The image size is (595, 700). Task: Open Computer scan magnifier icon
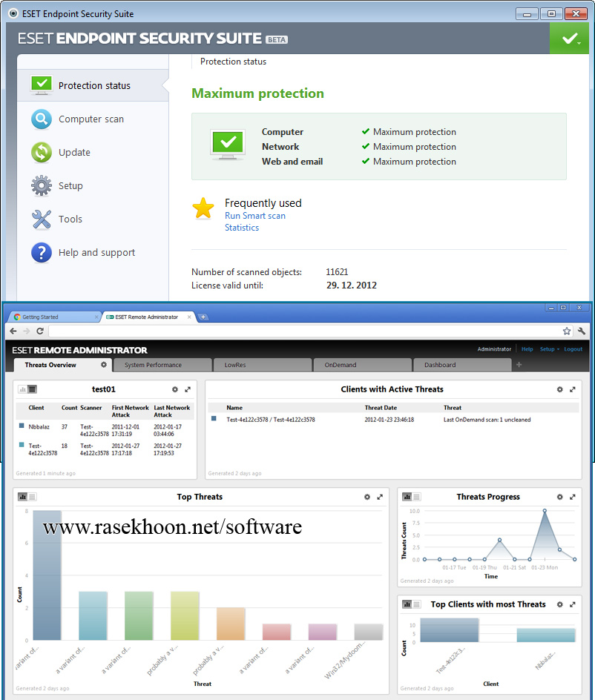click(x=42, y=119)
